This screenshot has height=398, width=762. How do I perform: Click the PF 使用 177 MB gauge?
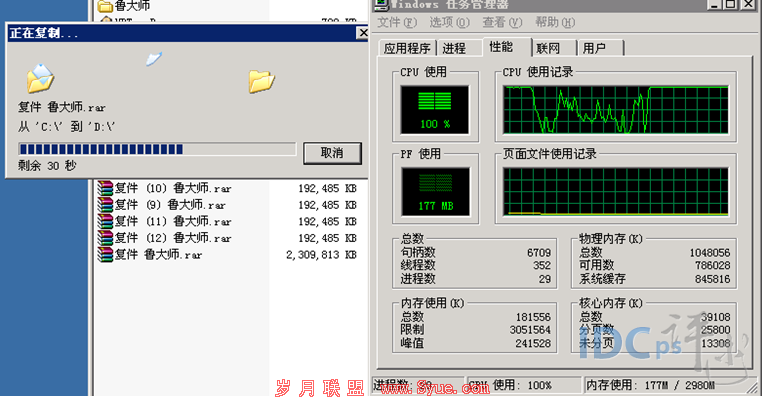point(435,191)
